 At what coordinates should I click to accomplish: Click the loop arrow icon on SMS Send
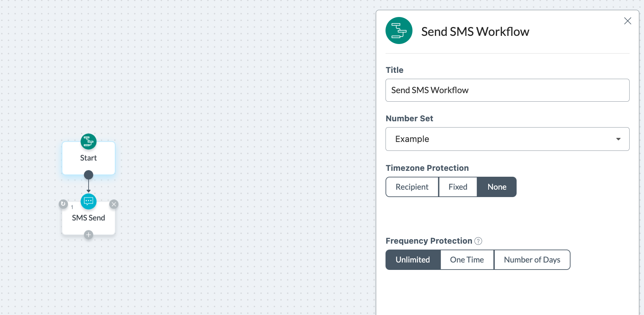pyautogui.click(x=63, y=204)
